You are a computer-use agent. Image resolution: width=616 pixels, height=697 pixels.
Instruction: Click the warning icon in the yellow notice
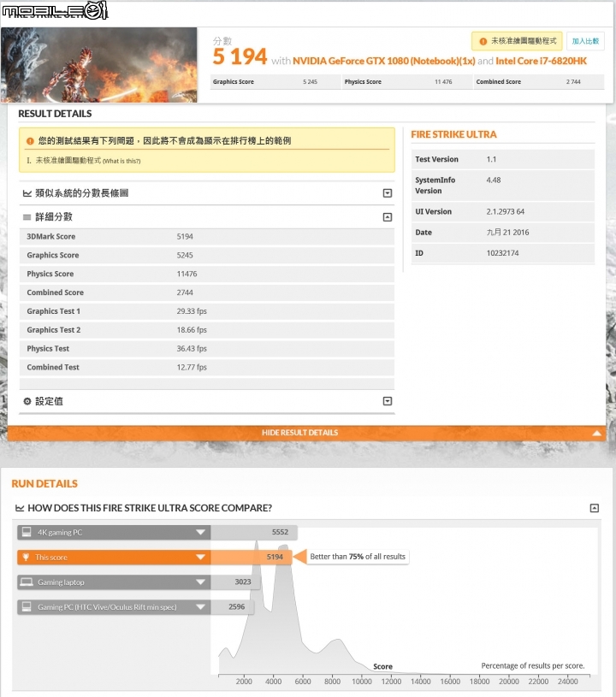point(30,141)
